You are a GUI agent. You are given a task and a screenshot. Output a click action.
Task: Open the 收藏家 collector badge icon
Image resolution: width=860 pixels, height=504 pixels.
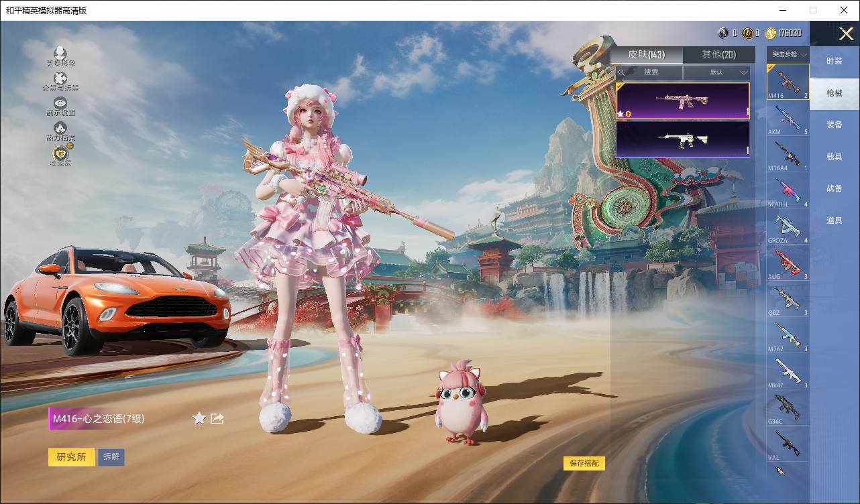60,154
